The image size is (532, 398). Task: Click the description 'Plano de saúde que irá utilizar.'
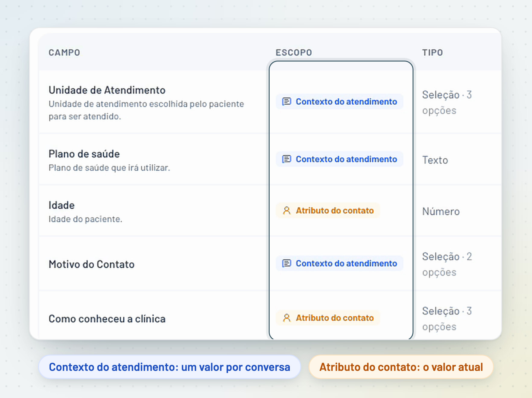tap(109, 168)
